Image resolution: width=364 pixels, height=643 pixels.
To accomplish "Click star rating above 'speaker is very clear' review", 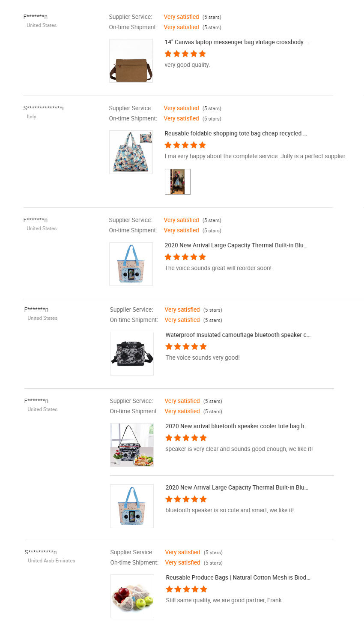I will pos(186,438).
